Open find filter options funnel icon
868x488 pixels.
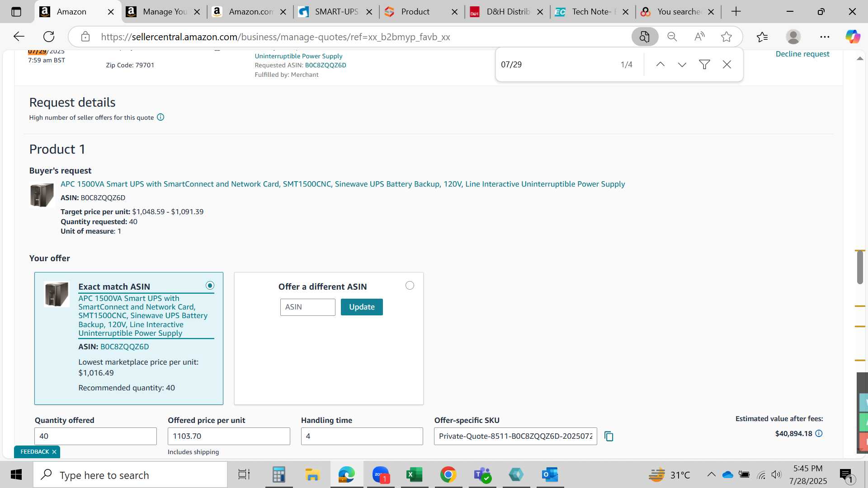704,65
